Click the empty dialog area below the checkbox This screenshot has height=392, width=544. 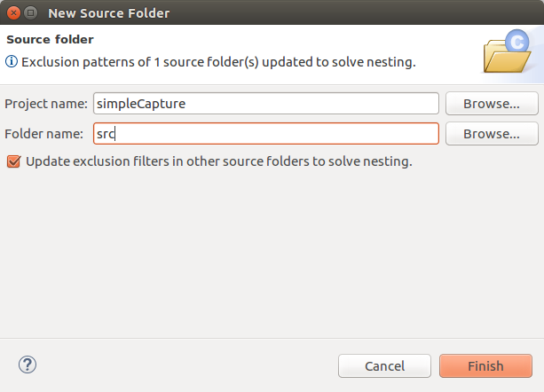[272, 253]
